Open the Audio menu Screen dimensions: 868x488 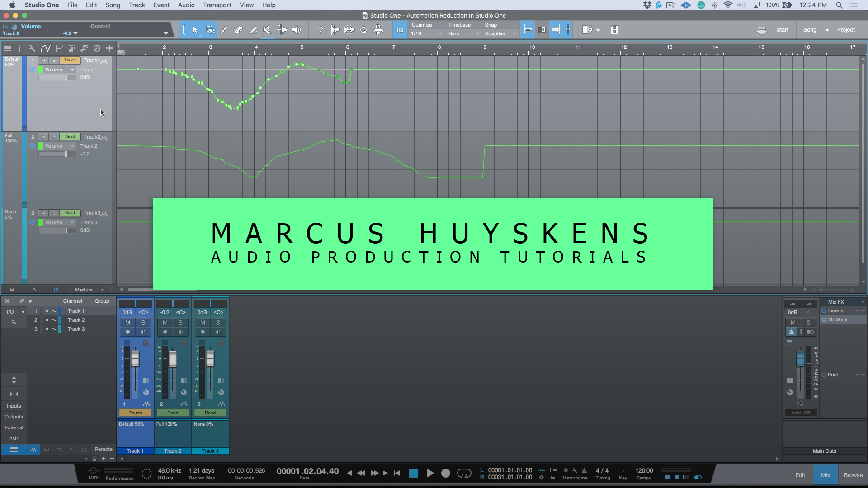coord(186,5)
